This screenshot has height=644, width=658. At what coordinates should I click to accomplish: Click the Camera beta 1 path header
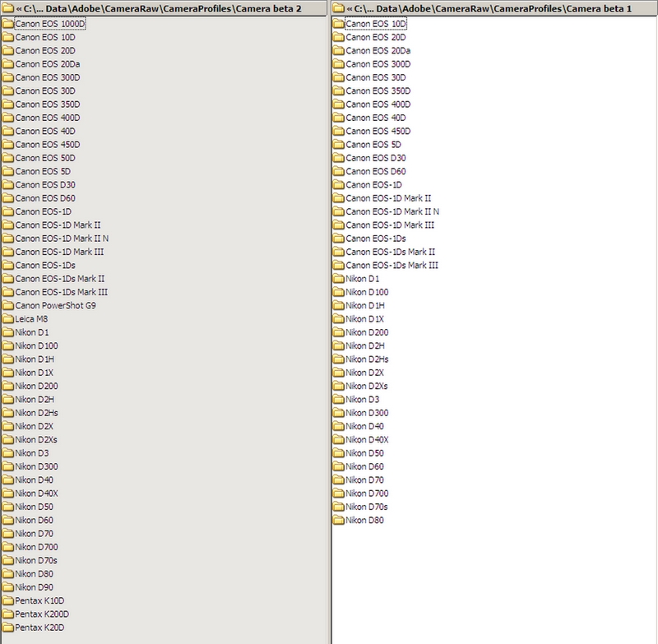(x=494, y=8)
